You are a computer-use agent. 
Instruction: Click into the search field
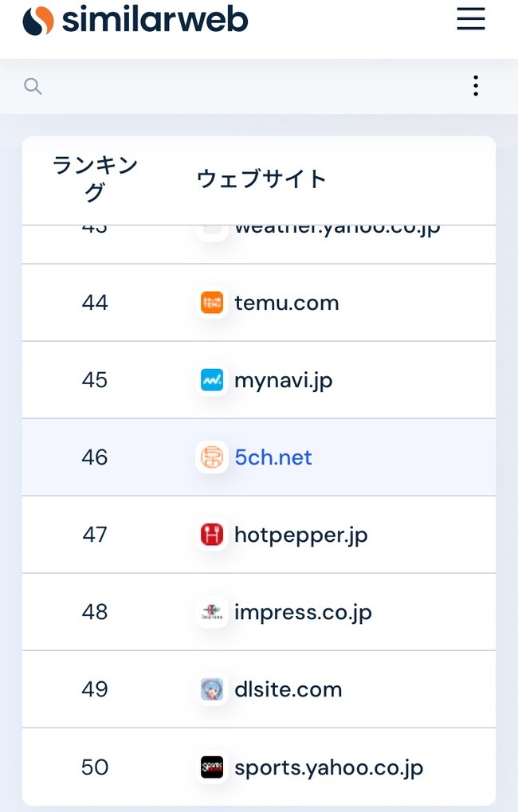click(x=249, y=86)
